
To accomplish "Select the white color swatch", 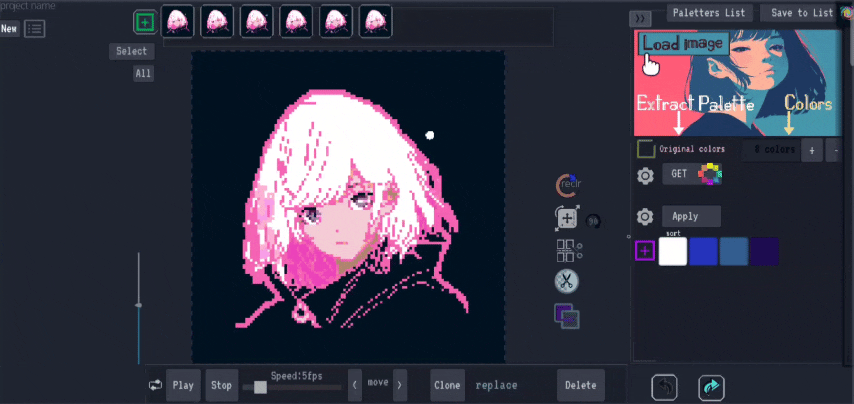I will 673,252.
